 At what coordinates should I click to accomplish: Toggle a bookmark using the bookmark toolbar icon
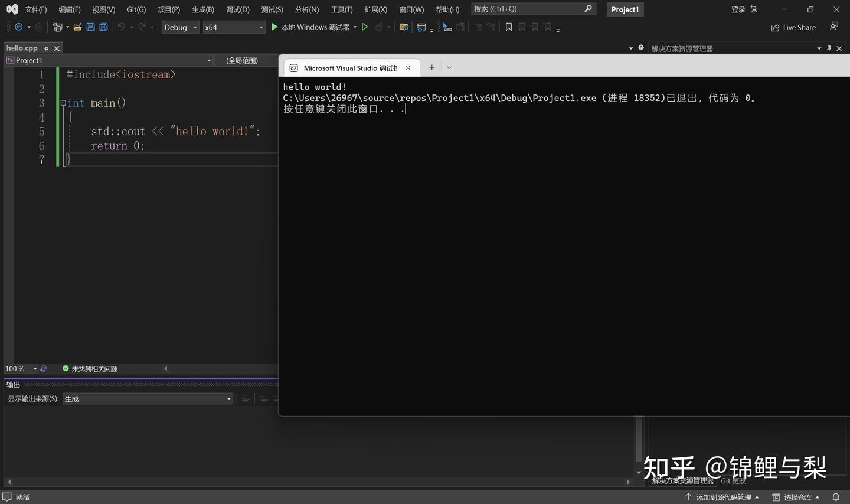(509, 27)
